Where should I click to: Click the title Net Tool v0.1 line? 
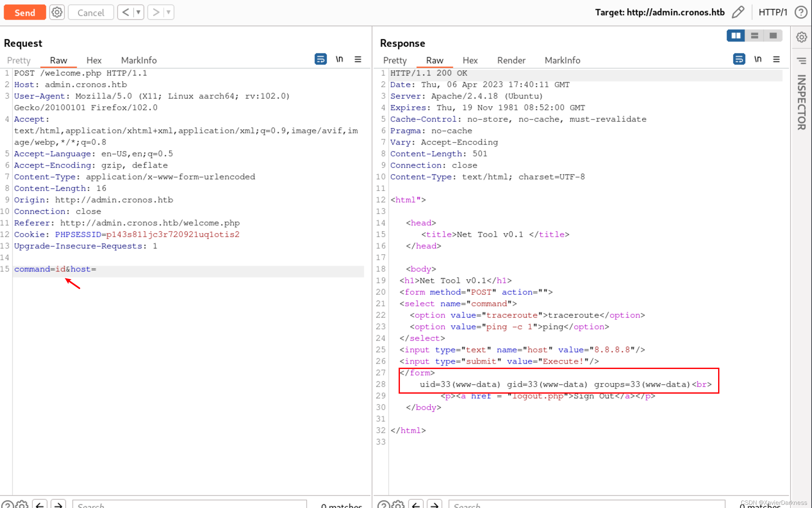click(495, 234)
